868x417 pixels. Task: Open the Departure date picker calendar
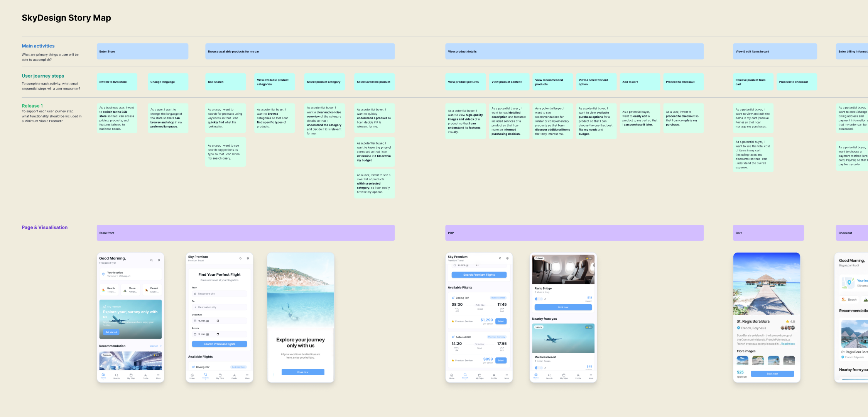point(218,321)
